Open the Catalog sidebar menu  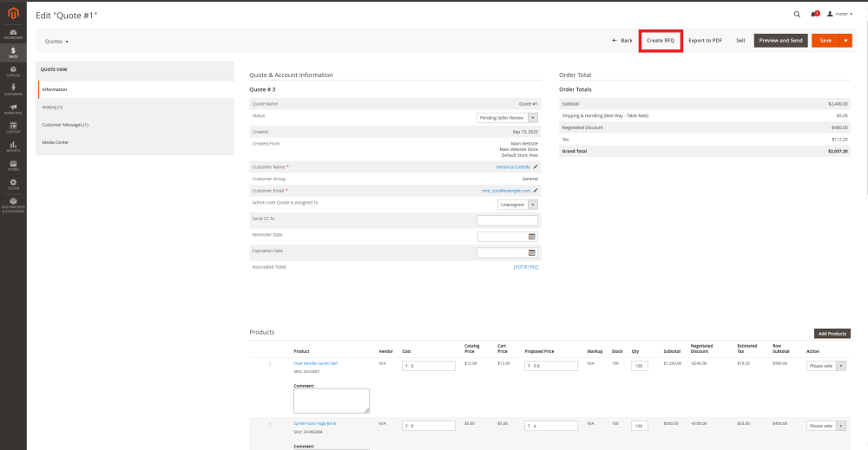coord(13,71)
